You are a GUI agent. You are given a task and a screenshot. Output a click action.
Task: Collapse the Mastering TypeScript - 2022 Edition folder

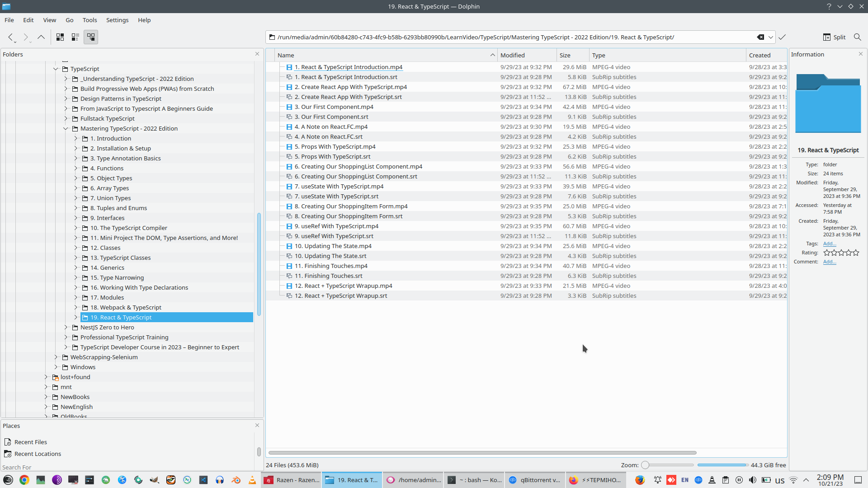click(x=66, y=128)
